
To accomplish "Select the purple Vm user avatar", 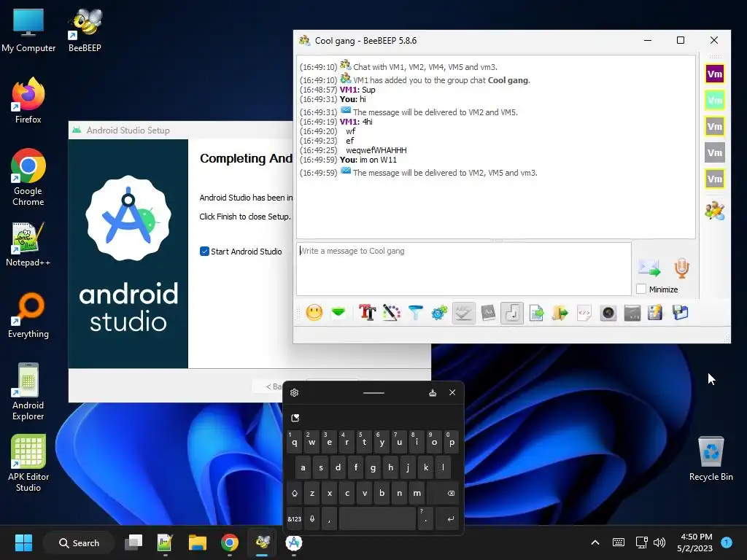I will [x=715, y=74].
